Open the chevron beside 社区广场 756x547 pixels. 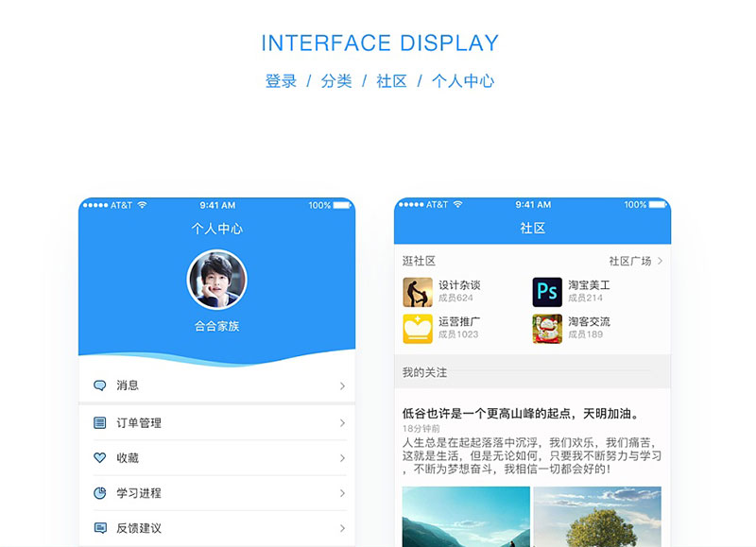click(x=660, y=261)
